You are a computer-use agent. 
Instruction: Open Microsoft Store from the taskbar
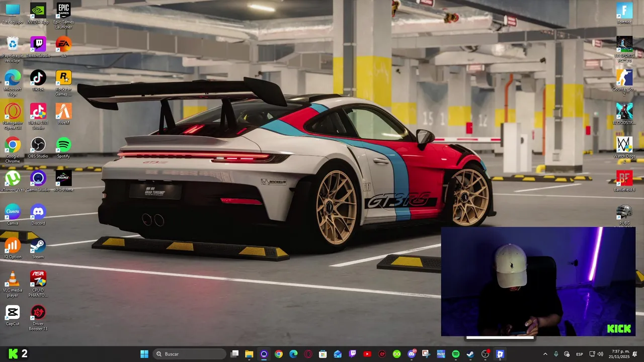pos(323,354)
